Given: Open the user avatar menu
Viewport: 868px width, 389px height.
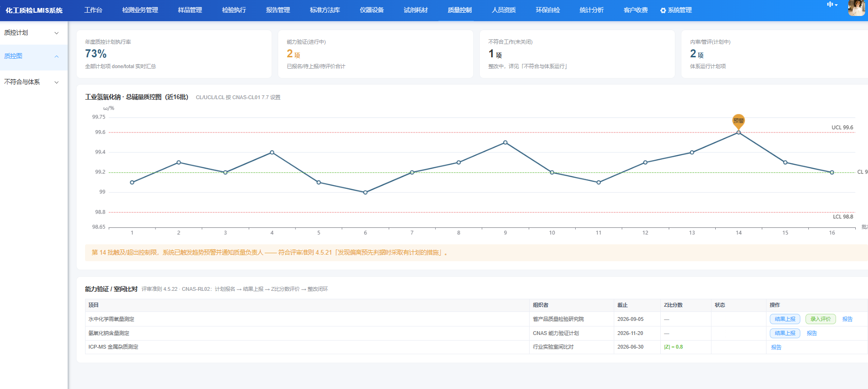Looking at the screenshot, I should click(x=856, y=8).
